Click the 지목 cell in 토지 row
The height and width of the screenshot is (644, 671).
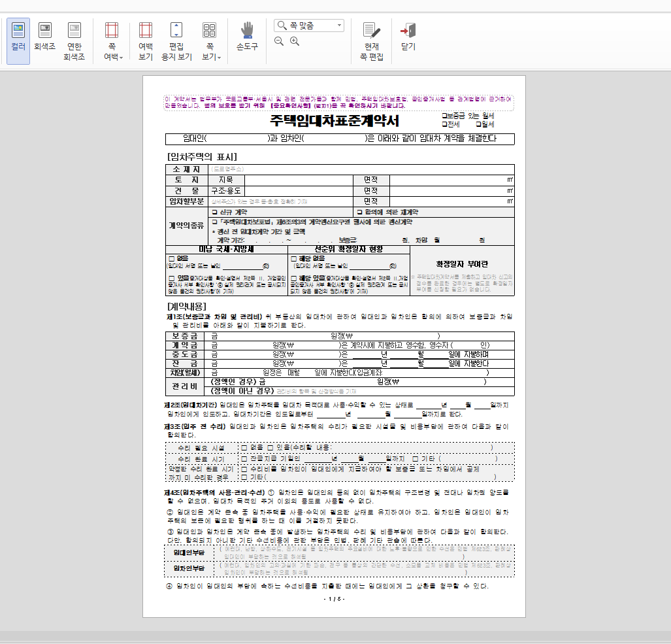[226, 180]
